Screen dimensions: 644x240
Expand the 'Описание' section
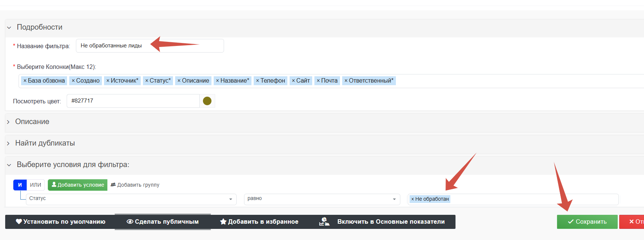pos(32,122)
